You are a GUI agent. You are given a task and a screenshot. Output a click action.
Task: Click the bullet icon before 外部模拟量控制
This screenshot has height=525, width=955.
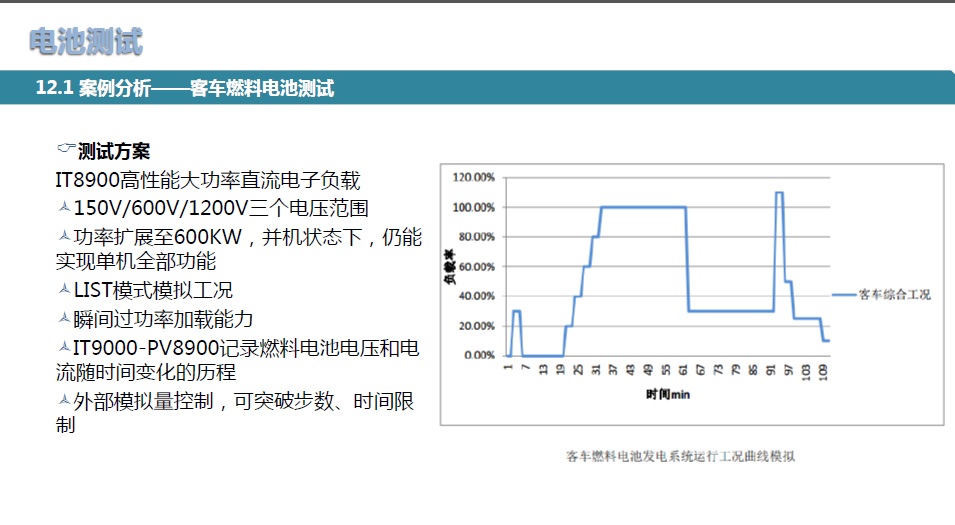[x=64, y=400]
